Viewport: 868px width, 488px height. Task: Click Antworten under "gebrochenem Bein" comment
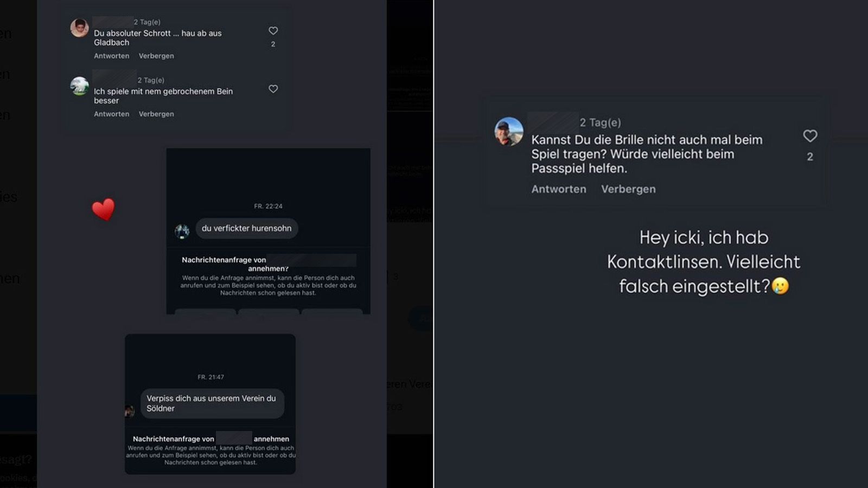point(111,114)
